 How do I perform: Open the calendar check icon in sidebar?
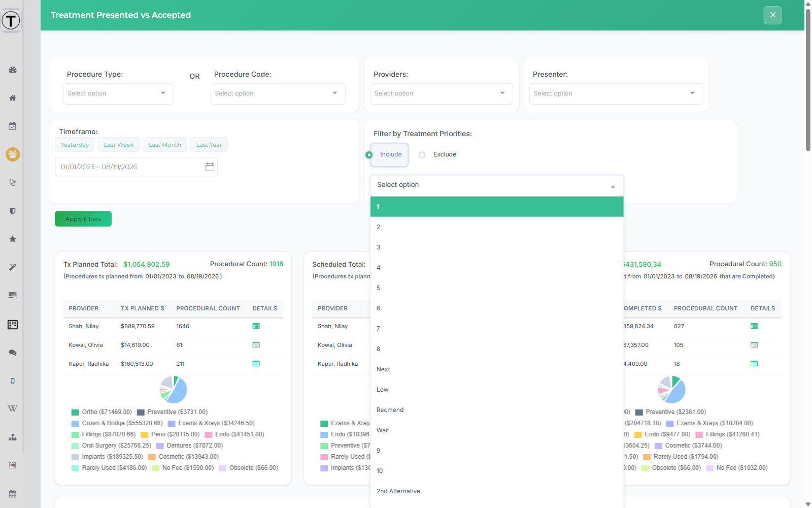click(13, 126)
